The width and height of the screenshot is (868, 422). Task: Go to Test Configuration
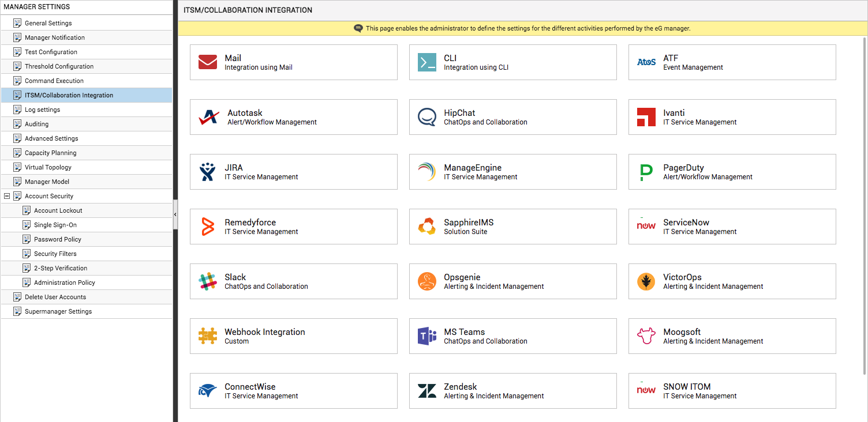[51, 52]
